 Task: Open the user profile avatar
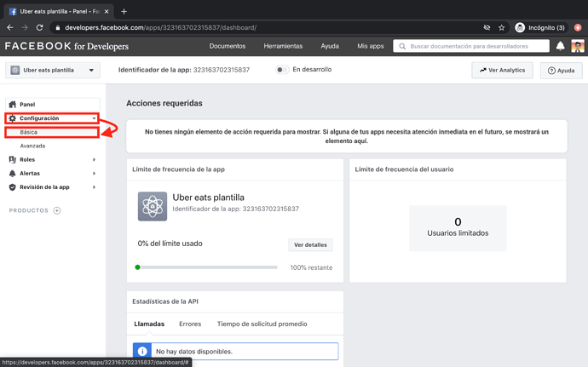[x=578, y=46]
